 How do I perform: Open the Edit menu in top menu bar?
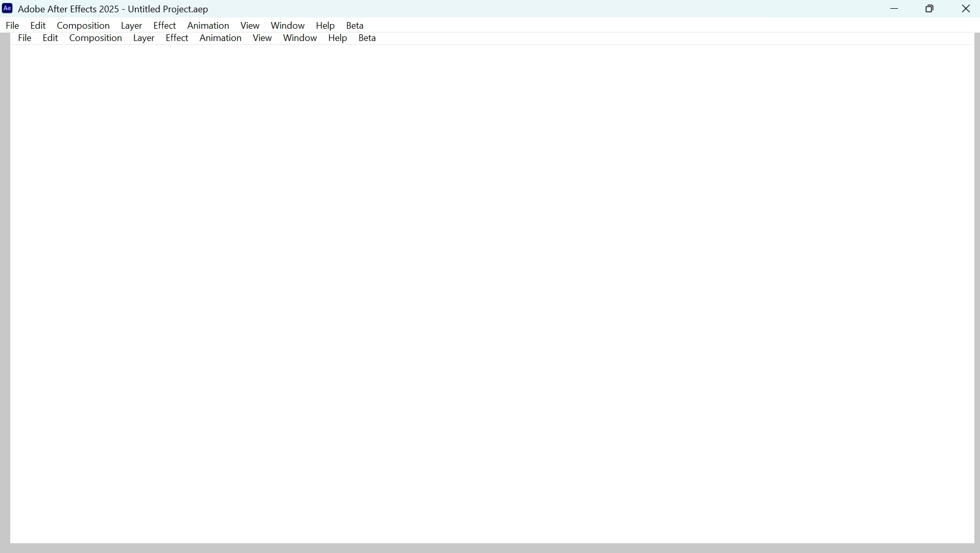point(38,26)
